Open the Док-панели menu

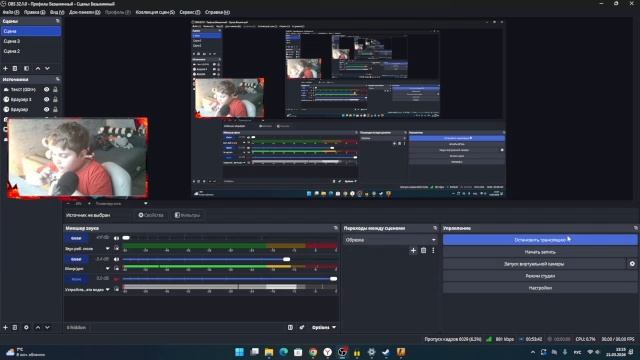(x=84, y=12)
